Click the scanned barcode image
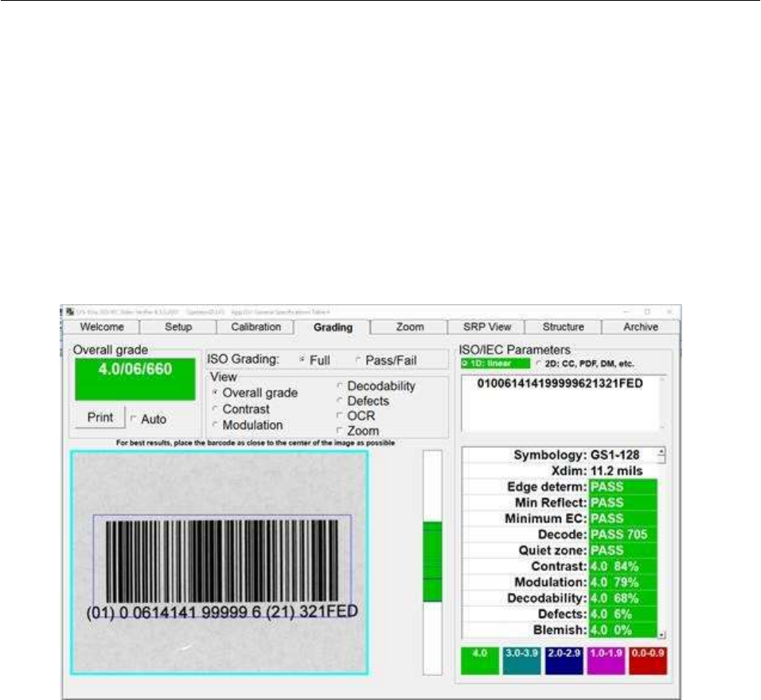 (220, 562)
